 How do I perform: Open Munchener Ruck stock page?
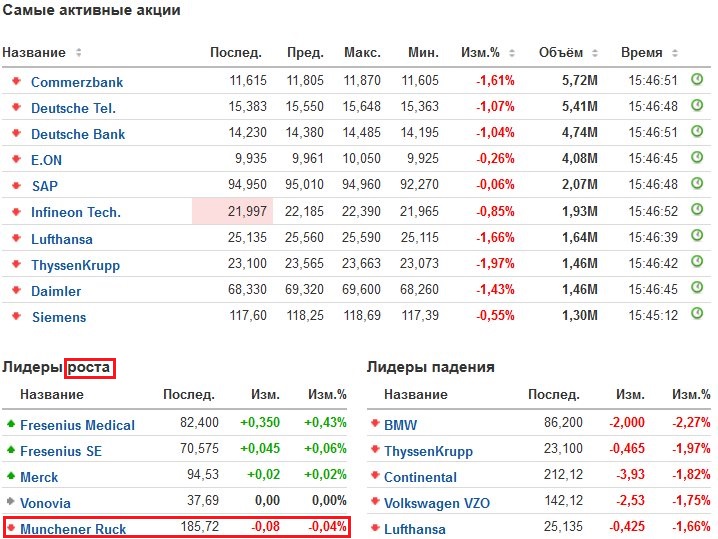[x=73, y=529]
